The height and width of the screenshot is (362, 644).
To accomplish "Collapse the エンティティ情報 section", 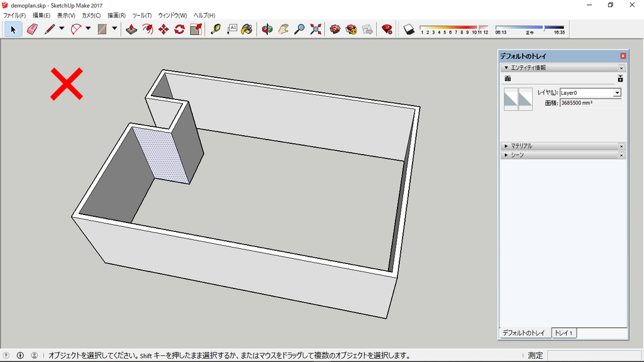I will pyautogui.click(x=506, y=68).
